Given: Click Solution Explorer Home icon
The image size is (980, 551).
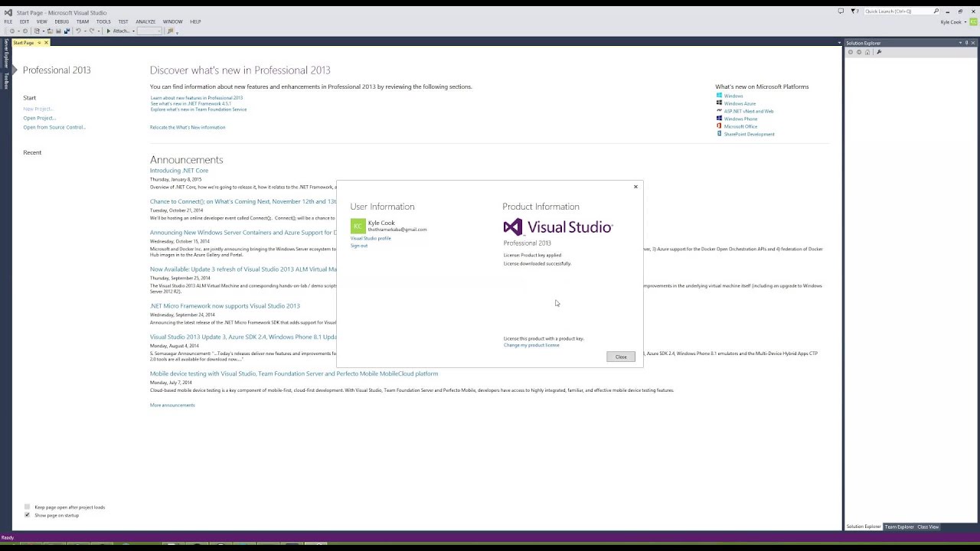Looking at the screenshot, I should 867,52.
